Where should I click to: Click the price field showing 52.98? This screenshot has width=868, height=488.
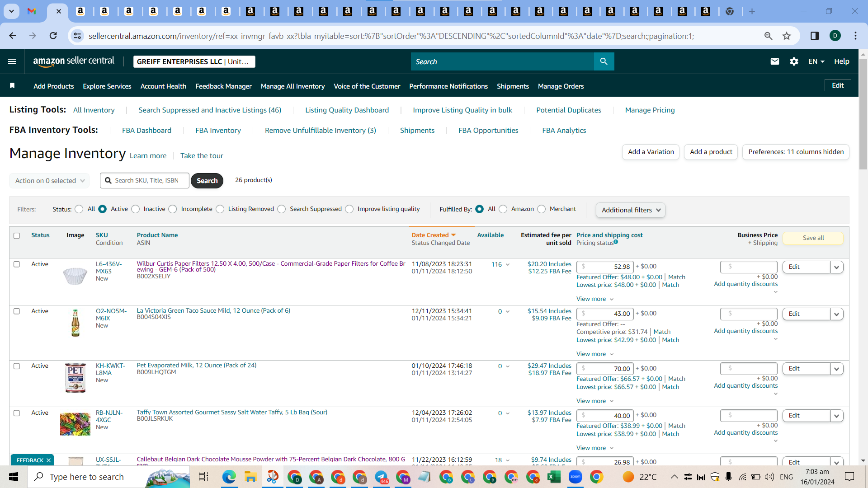click(605, 267)
